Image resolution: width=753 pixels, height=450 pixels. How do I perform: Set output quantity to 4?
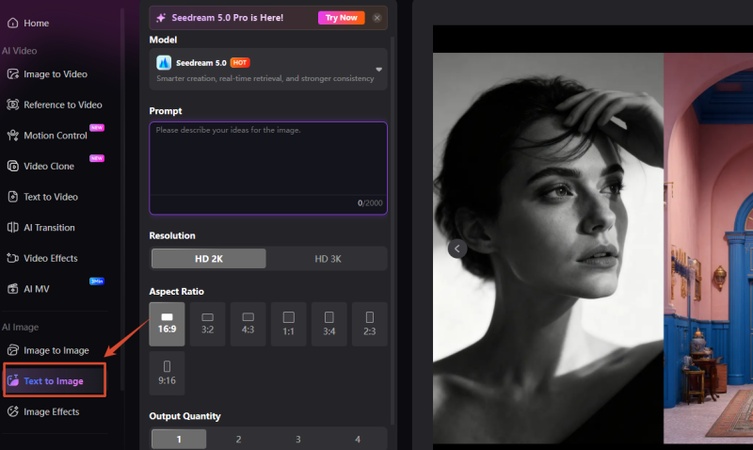point(357,439)
